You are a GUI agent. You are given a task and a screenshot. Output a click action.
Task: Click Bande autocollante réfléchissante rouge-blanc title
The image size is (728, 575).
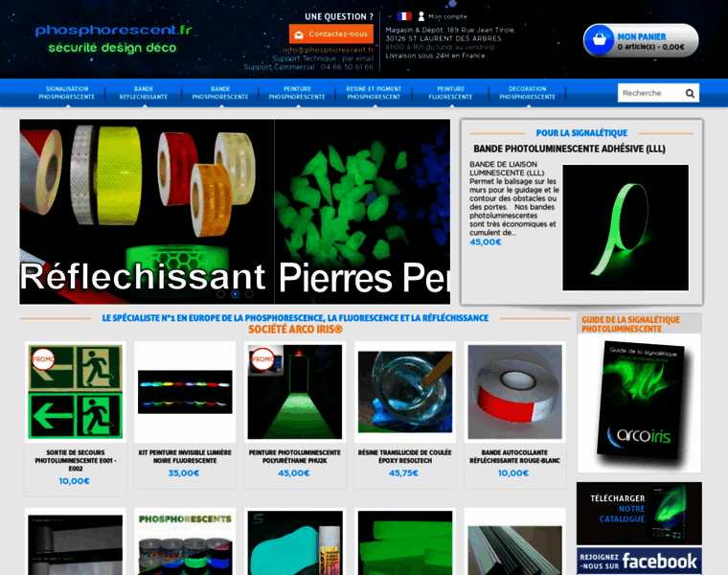(x=515, y=456)
